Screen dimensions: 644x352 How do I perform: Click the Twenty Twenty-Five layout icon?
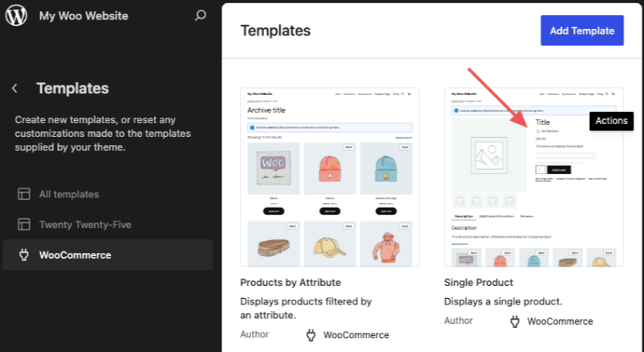pyautogui.click(x=24, y=224)
